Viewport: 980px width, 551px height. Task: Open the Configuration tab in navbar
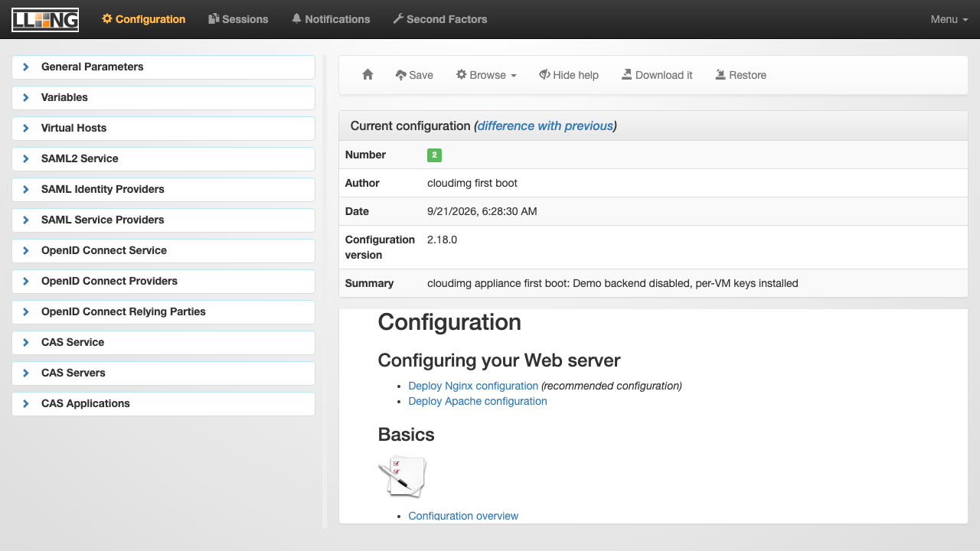[144, 19]
